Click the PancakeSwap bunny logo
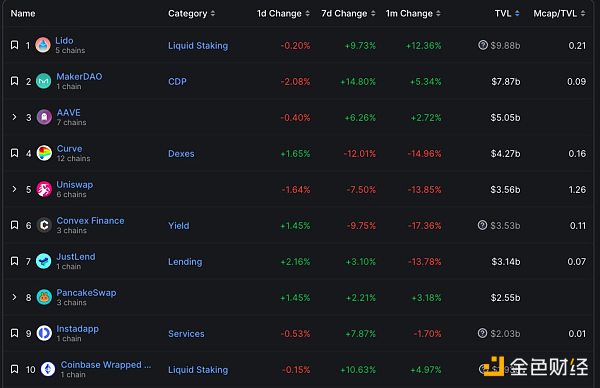The image size is (600, 388). click(x=44, y=297)
